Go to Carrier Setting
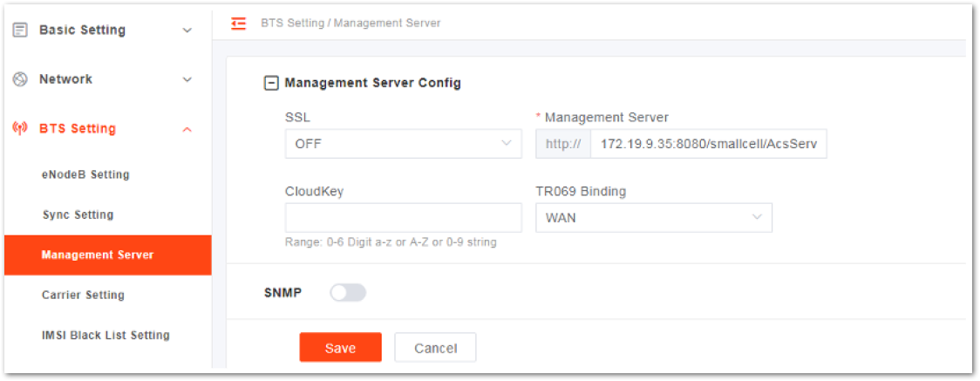This screenshot has width=980, height=381. coord(83,295)
